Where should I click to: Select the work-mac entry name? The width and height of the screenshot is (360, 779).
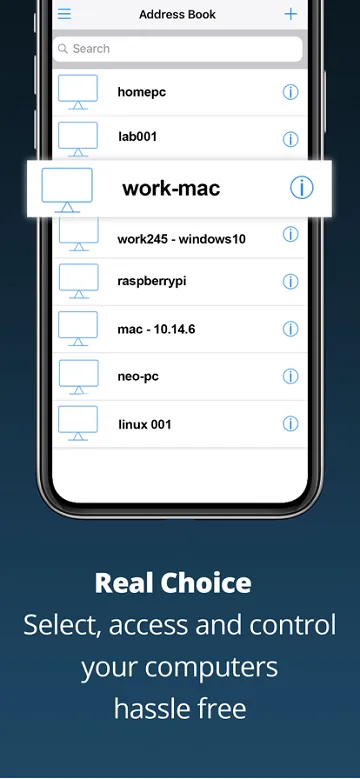point(171,188)
